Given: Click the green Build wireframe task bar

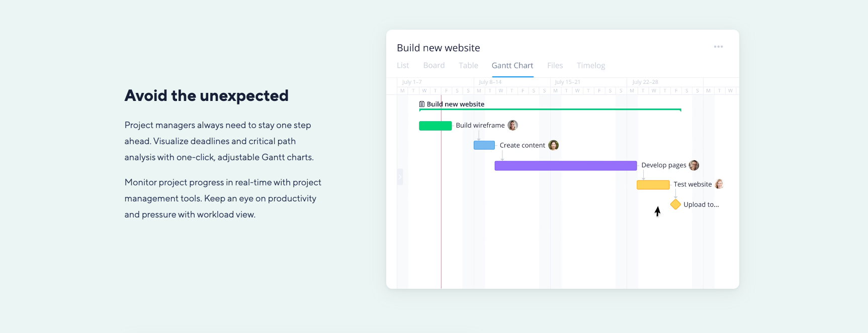Looking at the screenshot, I should [x=435, y=126].
